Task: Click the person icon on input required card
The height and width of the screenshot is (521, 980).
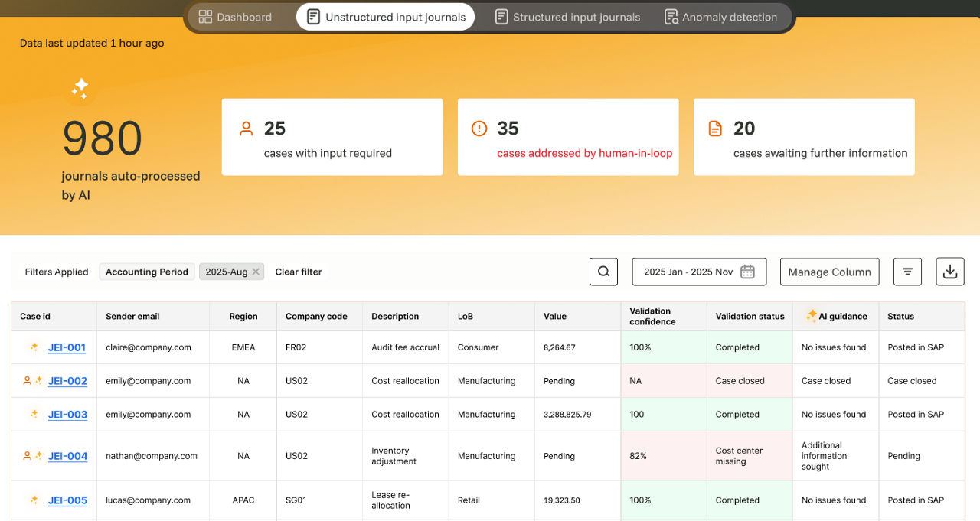Action: click(246, 129)
